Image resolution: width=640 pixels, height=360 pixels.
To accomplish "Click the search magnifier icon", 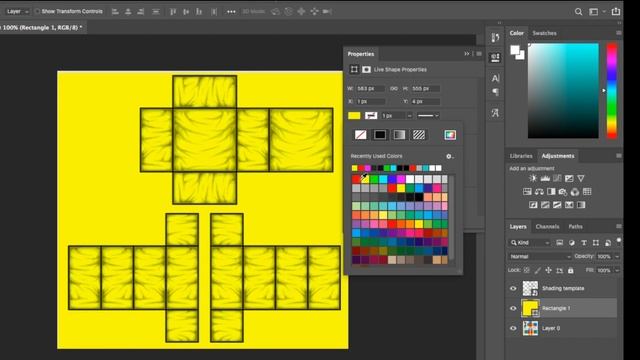I will (578, 12).
